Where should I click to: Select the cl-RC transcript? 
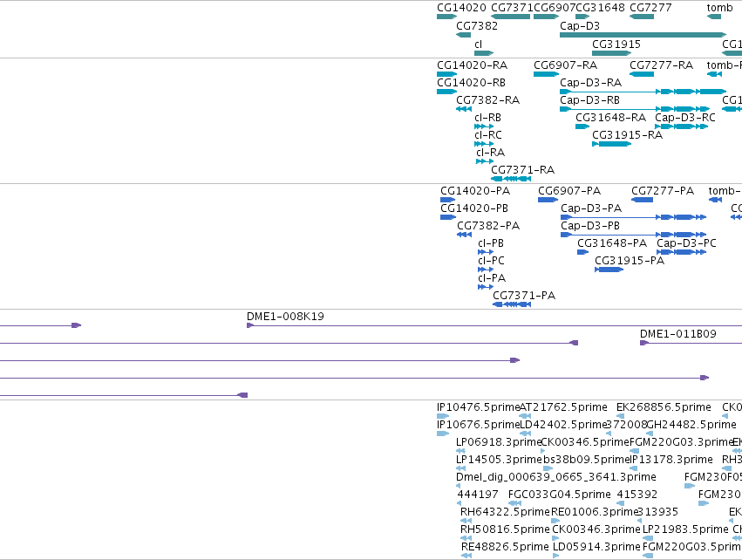(x=484, y=144)
